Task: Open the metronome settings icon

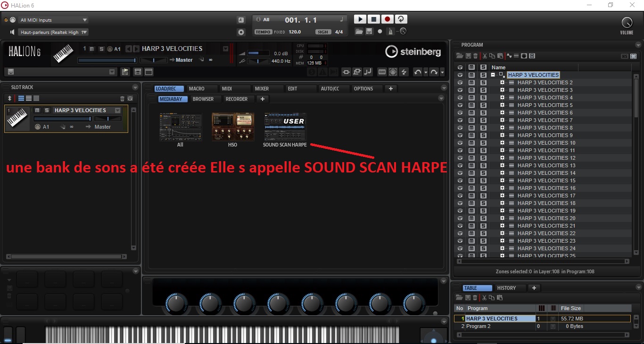Action: tap(389, 31)
